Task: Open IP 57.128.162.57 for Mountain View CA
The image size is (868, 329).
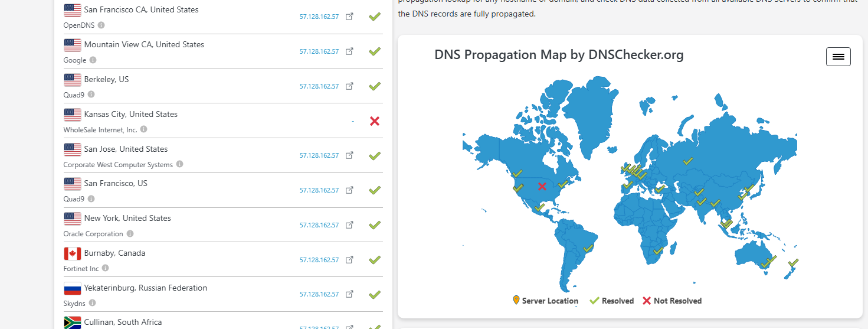Action: [x=319, y=51]
